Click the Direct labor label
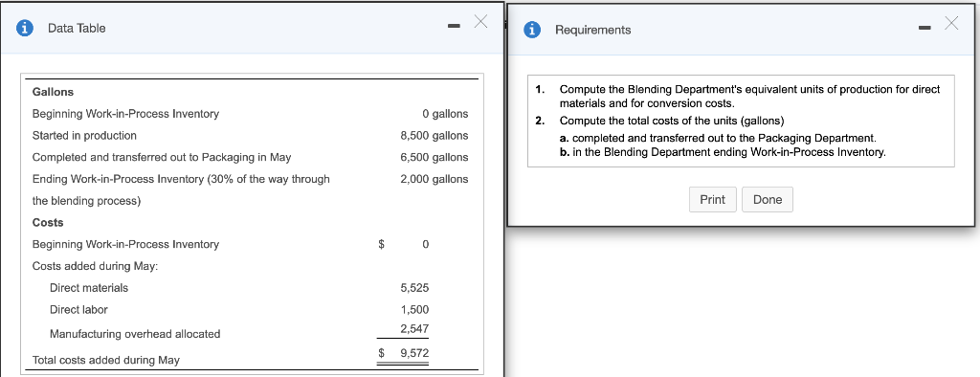The height and width of the screenshot is (377, 980). pos(78,309)
